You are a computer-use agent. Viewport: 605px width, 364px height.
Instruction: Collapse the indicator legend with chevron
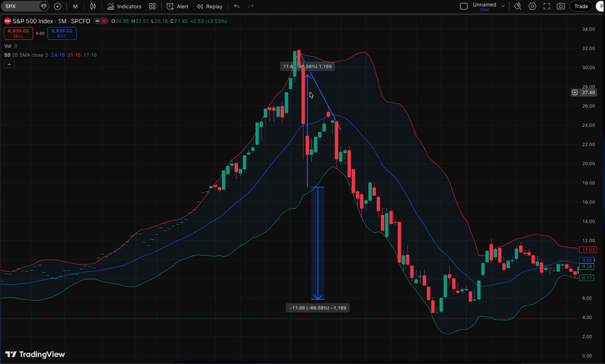pos(9,64)
